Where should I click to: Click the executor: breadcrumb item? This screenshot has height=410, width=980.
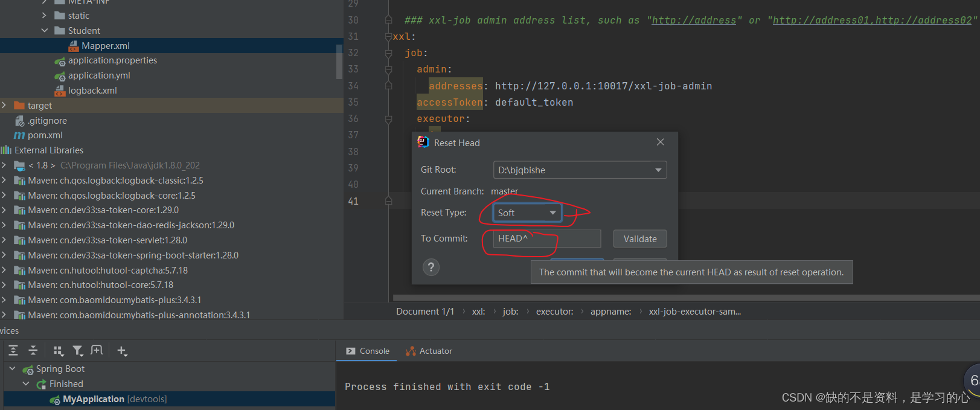pyautogui.click(x=555, y=312)
